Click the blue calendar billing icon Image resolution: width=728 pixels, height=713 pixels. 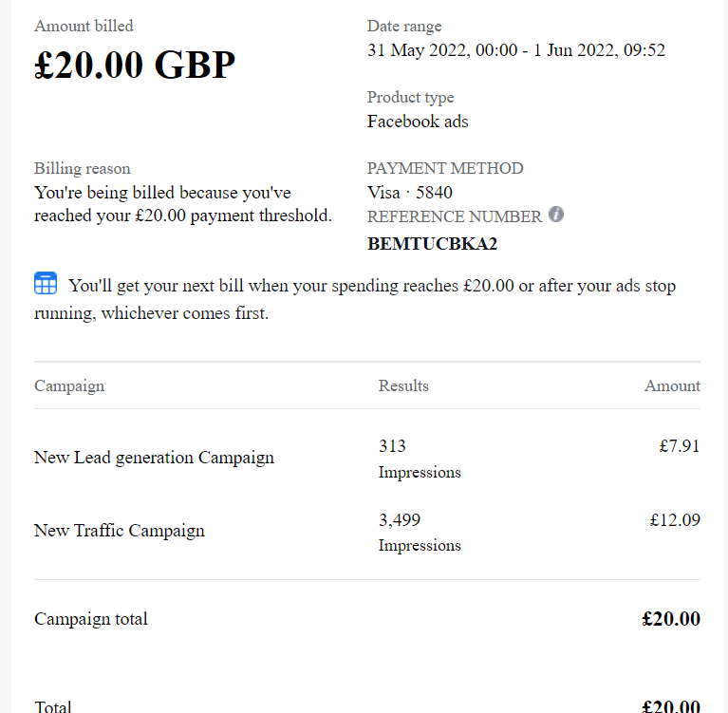coord(46,283)
